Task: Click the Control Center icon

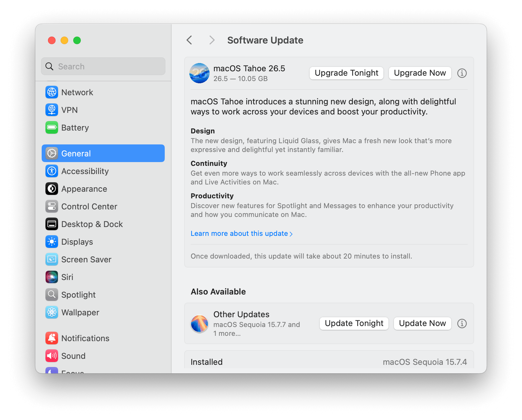Action: 52,206
